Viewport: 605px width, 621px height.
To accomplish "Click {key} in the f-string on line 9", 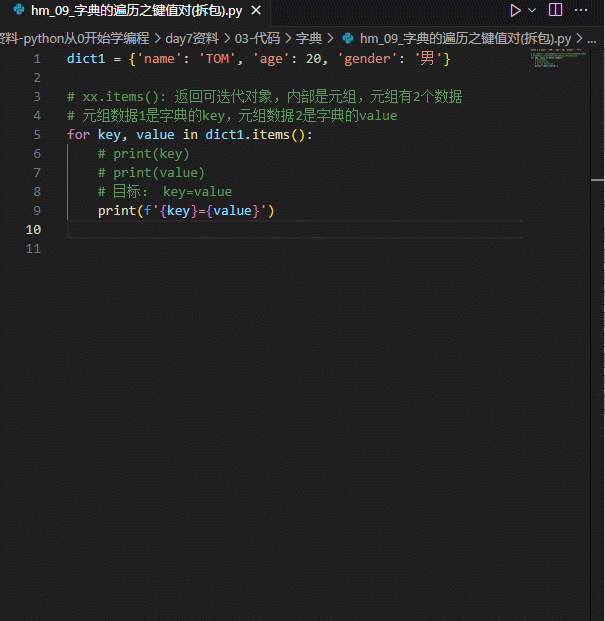I will point(178,211).
